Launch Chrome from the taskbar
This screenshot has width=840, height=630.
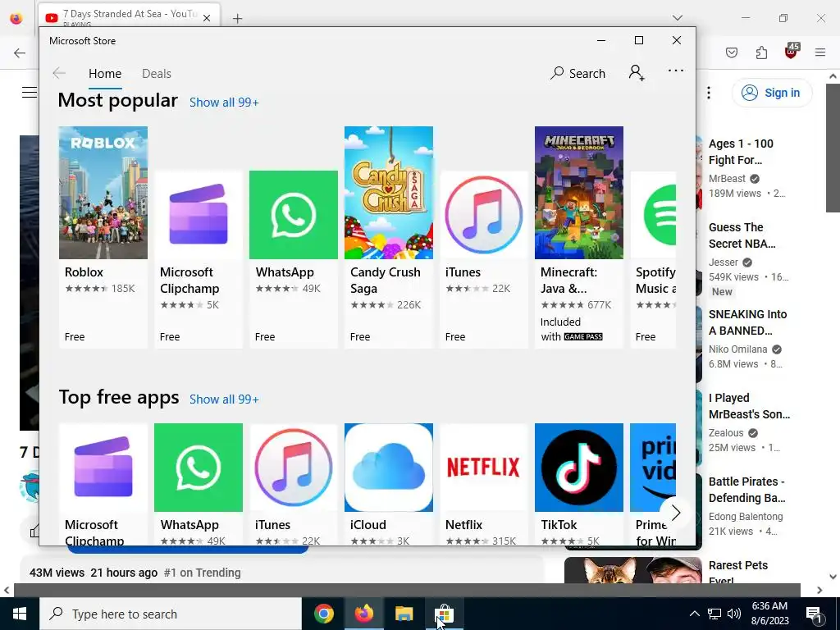point(323,614)
